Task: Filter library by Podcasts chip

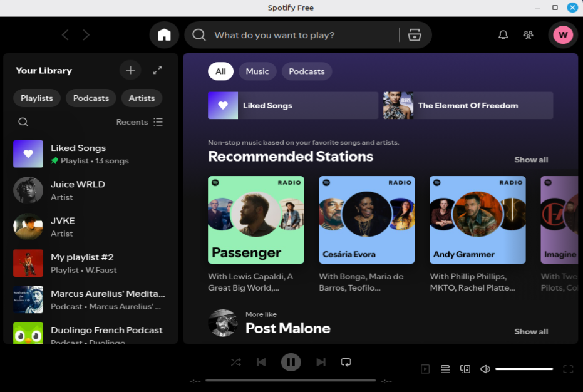Action: tap(91, 98)
